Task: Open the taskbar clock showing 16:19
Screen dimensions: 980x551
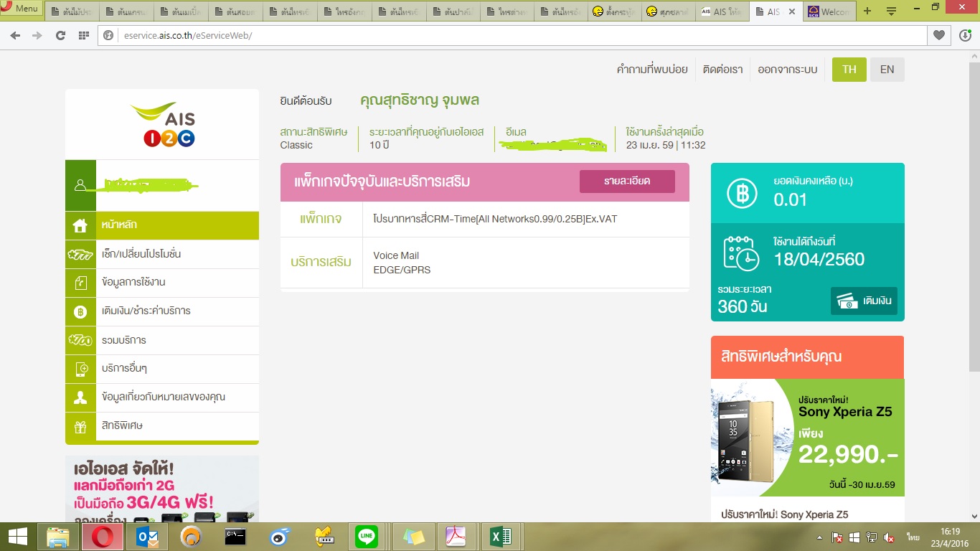Action: coord(950,537)
